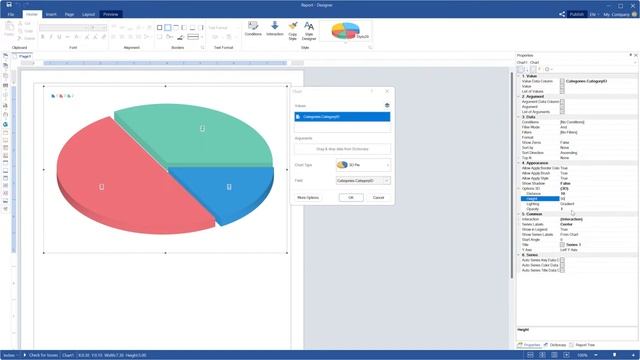This screenshot has height=360, width=640.
Task: Toggle Italic in the Font group
Action: 51,37
